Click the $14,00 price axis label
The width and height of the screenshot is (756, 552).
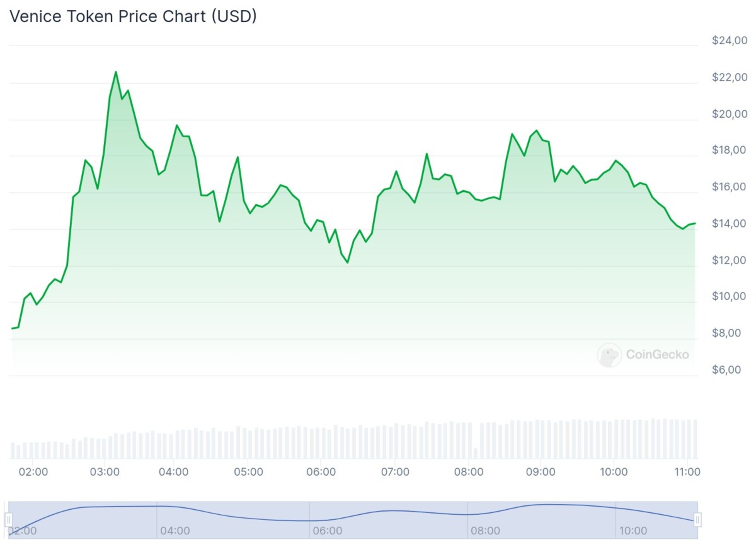730,224
